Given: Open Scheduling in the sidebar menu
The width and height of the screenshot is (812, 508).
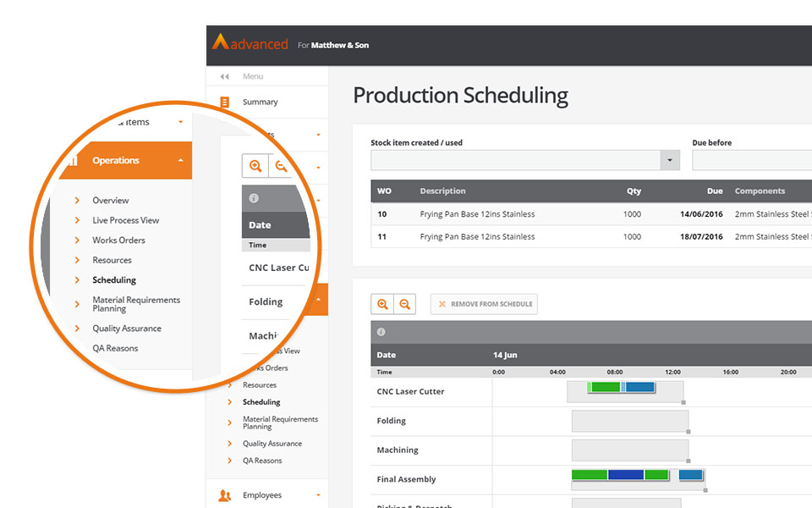Looking at the screenshot, I should [x=261, y=402].
